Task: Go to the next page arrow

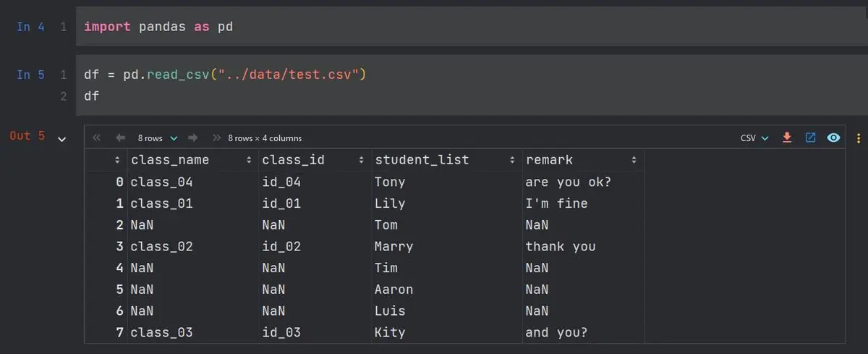Action: pyautogui.click(x=193, y=138)
